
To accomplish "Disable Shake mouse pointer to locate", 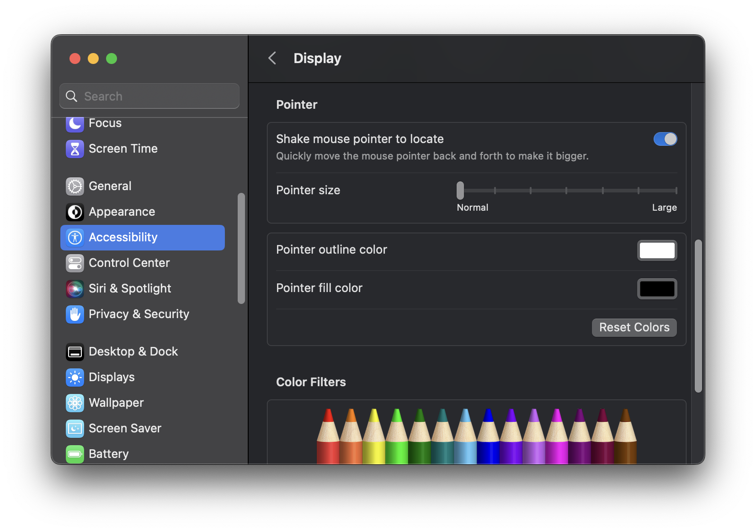I will tap(665, 139).
